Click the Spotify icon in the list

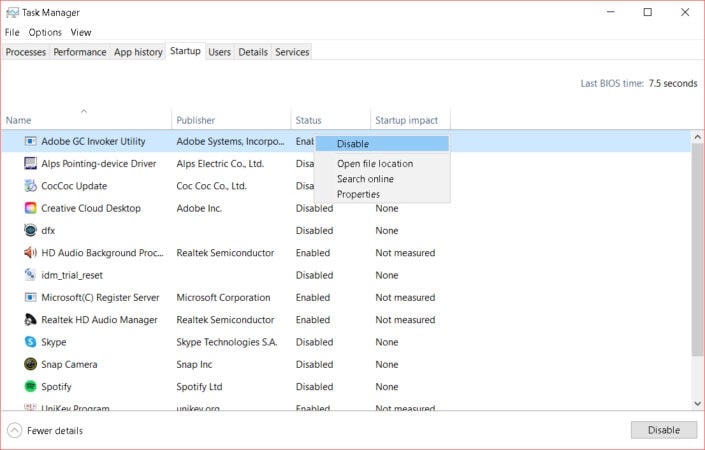pyautogui.click(x=30, y=386)
